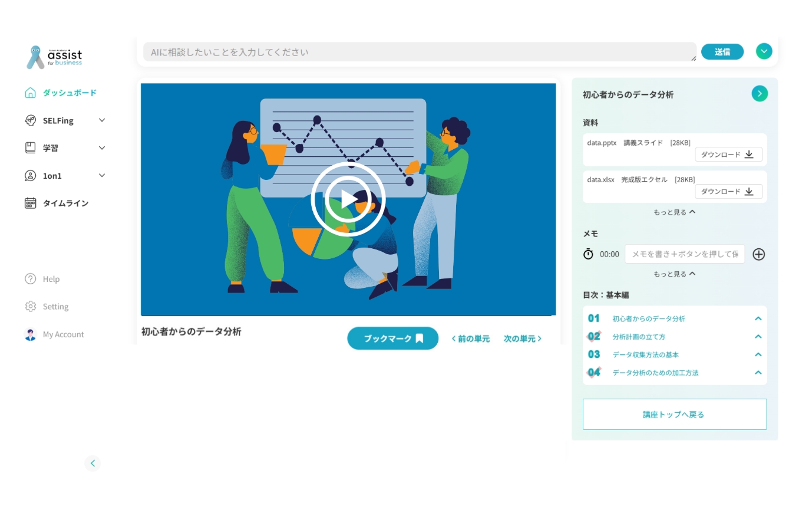Expand the 1on1 menu chevron
The height and width of the screenshot is (506, 812).
(x=102, y=176)
